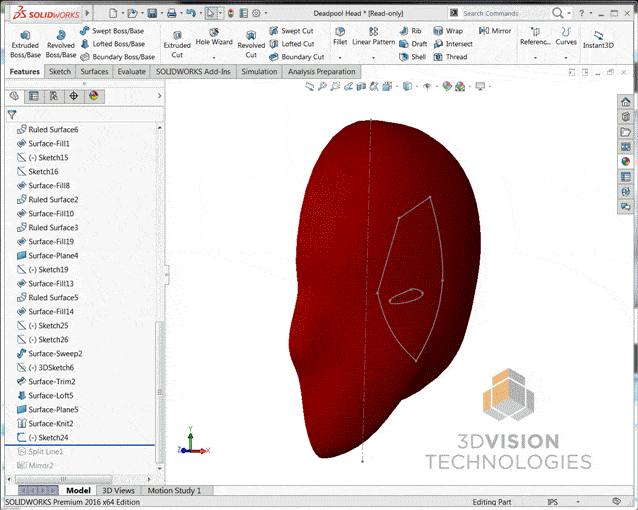Open Reference Geometry tools
The width and height of the screenshot is (638, 510).
tap(535, 37)
